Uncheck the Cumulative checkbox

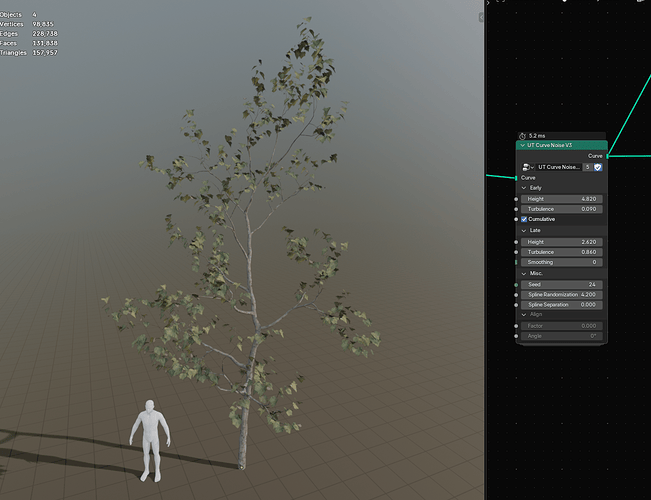(524, 219)
